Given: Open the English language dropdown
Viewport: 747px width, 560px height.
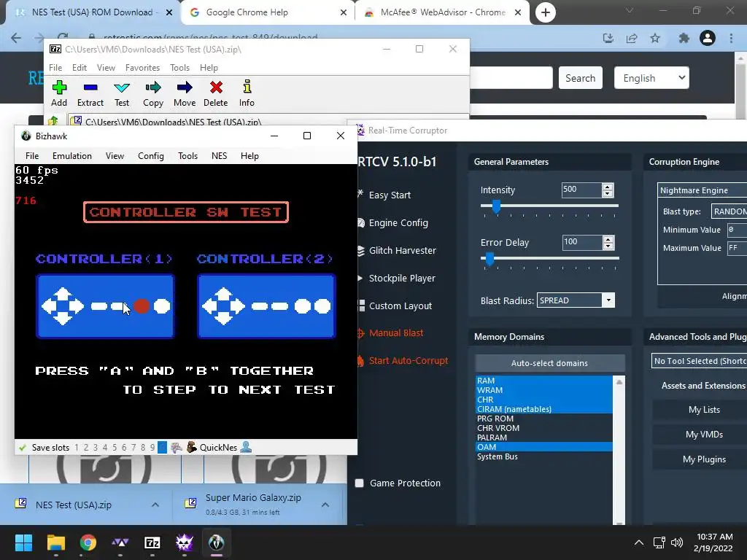Looking at the screenshot, I should coord(651,77).
